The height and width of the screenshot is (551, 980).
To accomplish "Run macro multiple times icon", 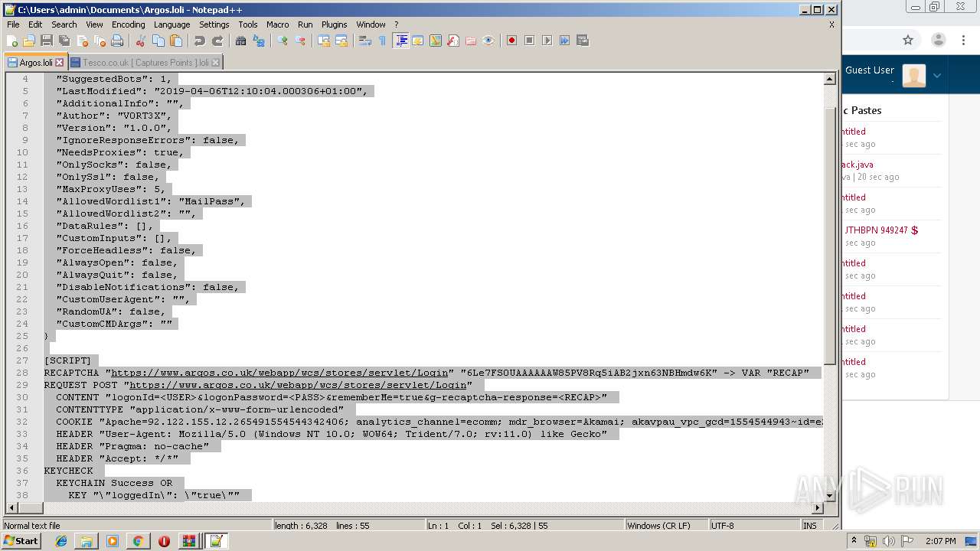I will coord(564,41).
